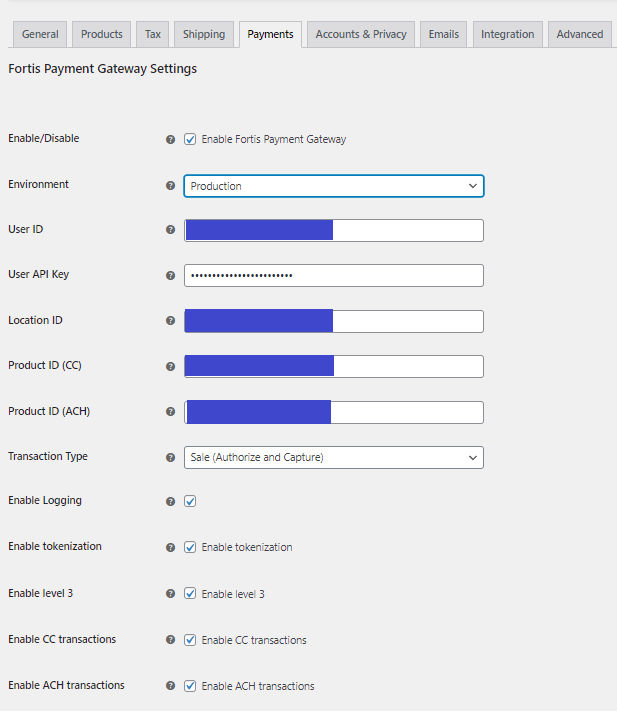Open help tip for Enable ACH transactions
617x712 pixels.
pyautogui.click(x=170, y=685)
